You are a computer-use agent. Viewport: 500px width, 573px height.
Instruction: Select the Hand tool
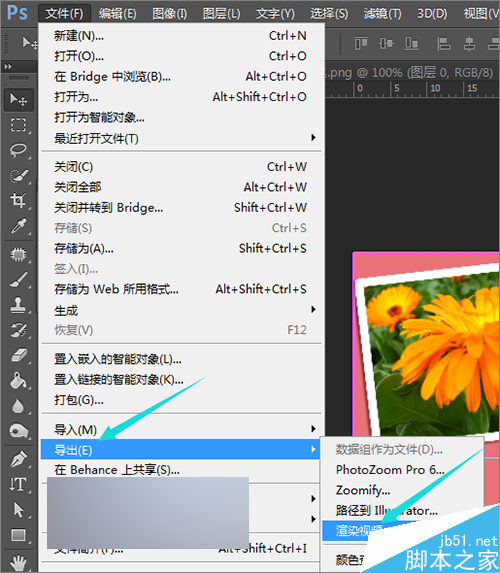tap(18, 563)
